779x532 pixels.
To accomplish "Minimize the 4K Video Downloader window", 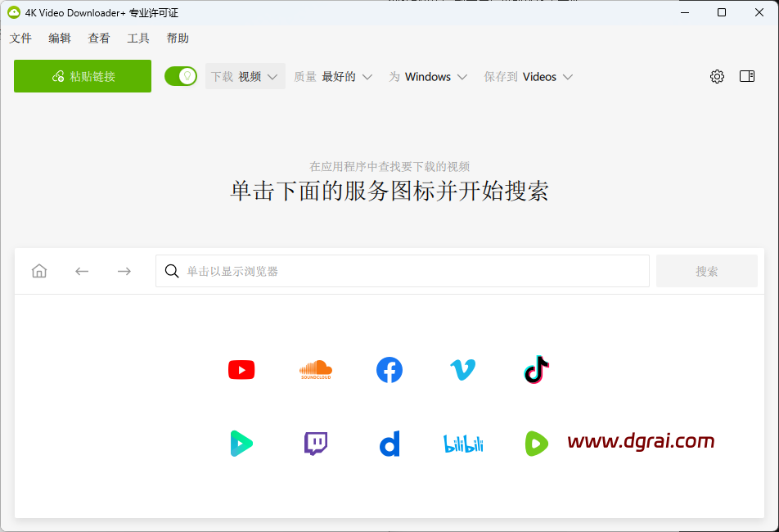I will click(x=685, y=12).
